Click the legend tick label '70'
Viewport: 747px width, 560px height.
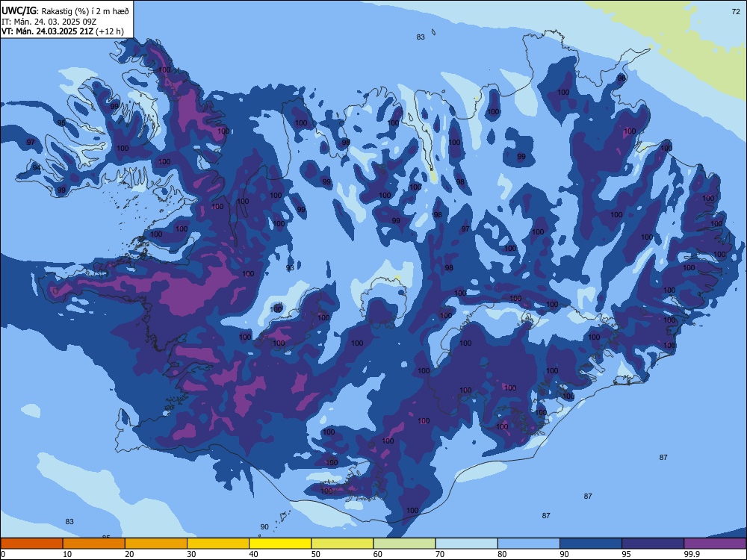440,554
